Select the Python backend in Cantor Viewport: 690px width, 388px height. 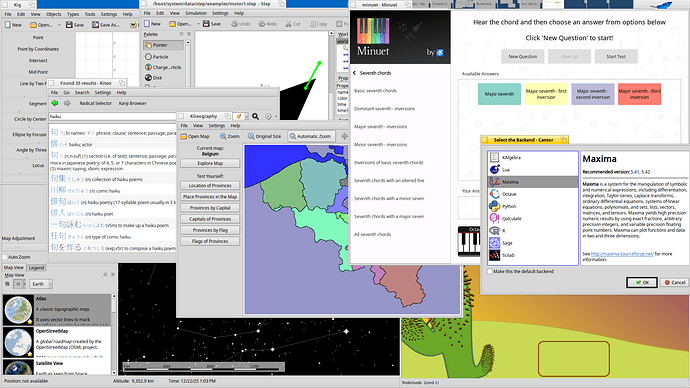tap(533, 206)
